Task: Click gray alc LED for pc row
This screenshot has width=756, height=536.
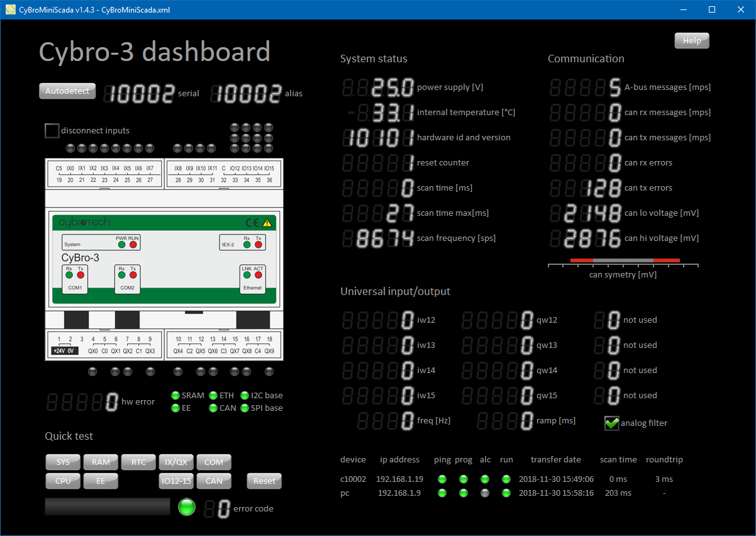Action: tap(485, 493)
